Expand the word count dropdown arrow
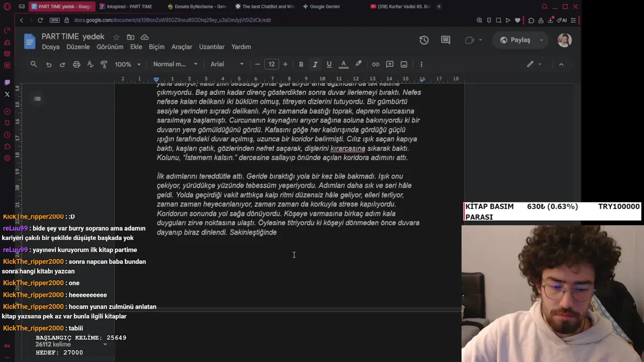Viewport: 644px width, 362px height. [x=105, y=344]
